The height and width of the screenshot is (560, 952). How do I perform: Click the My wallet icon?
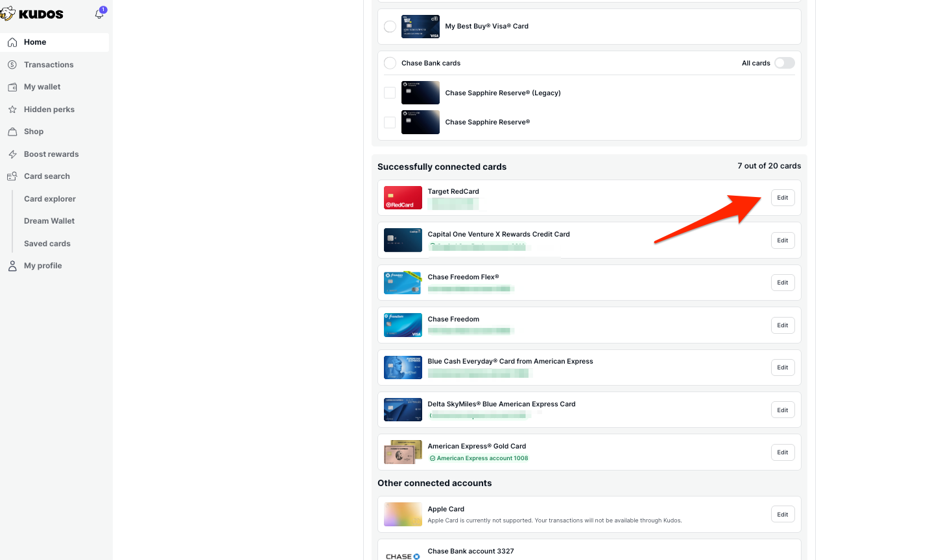pos(12,87)
